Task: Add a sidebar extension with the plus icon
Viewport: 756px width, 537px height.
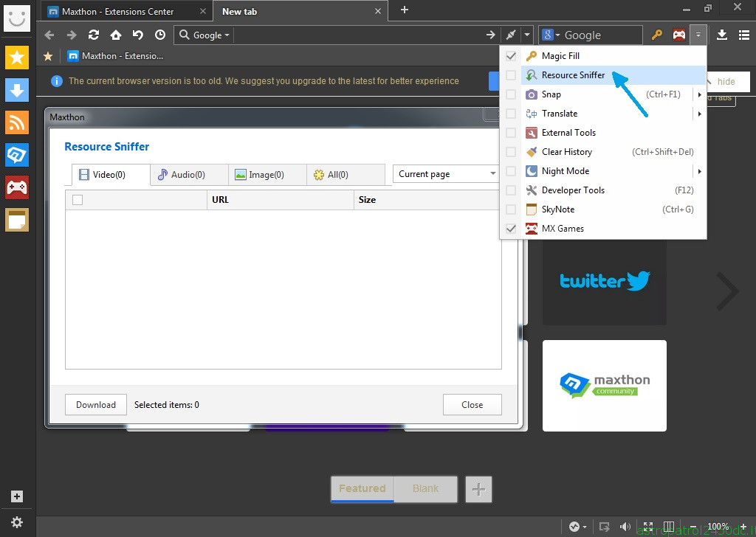Action: pyautogui.click(x=17, y=496)
